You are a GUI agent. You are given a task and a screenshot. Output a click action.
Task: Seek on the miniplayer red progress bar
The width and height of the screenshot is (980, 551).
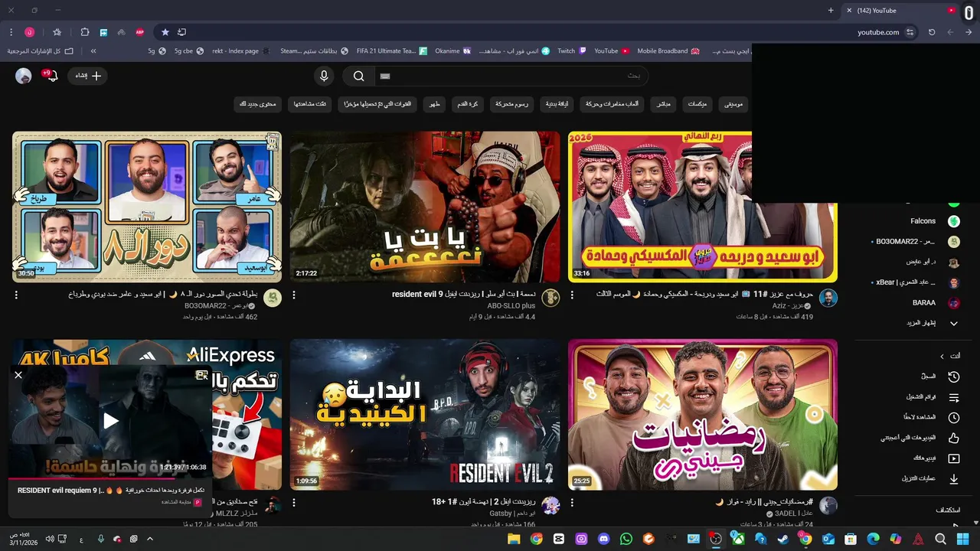109,478
